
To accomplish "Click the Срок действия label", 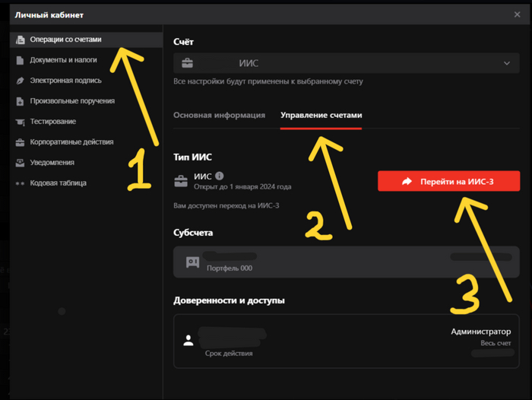I will tap(229, 354).
